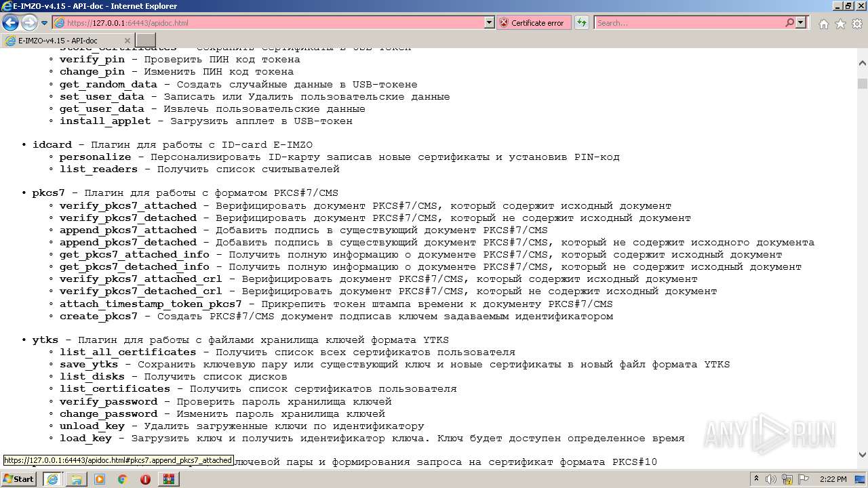Open the list_all_certificates link
The image size is (868, 488).
click(128, 352)
